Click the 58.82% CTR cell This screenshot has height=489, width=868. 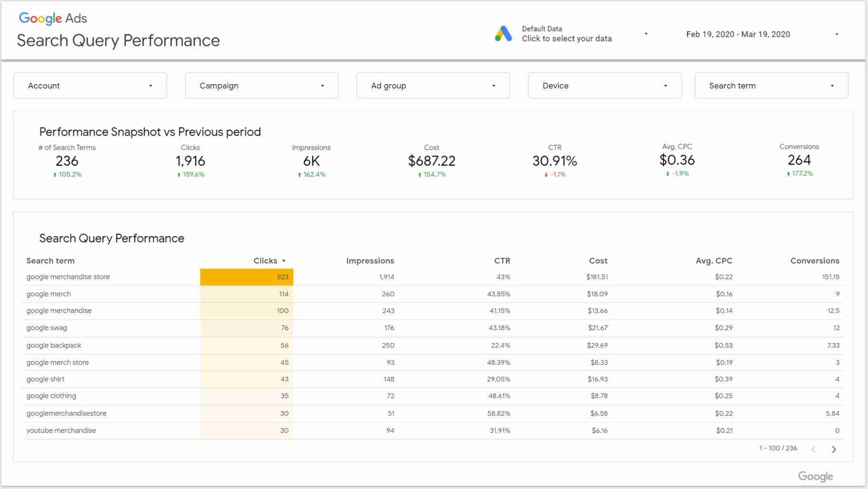(498, 413)
